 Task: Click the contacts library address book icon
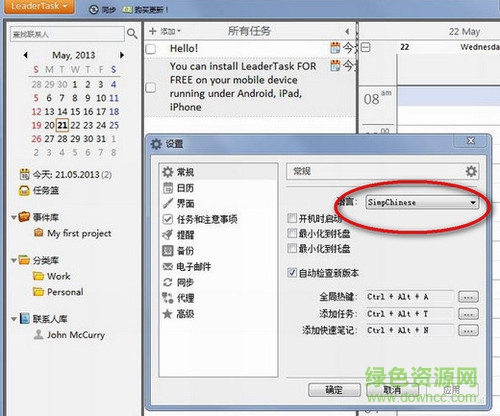24,319
